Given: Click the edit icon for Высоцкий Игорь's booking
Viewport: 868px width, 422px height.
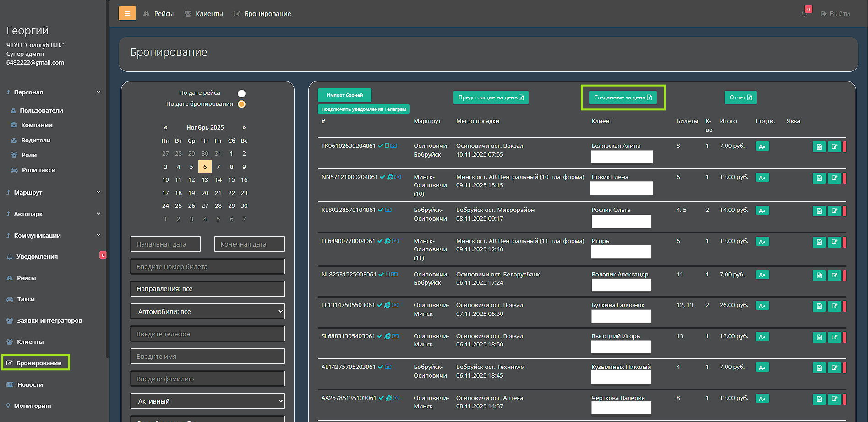Looking at the screenshot, I should pos(834,337).
